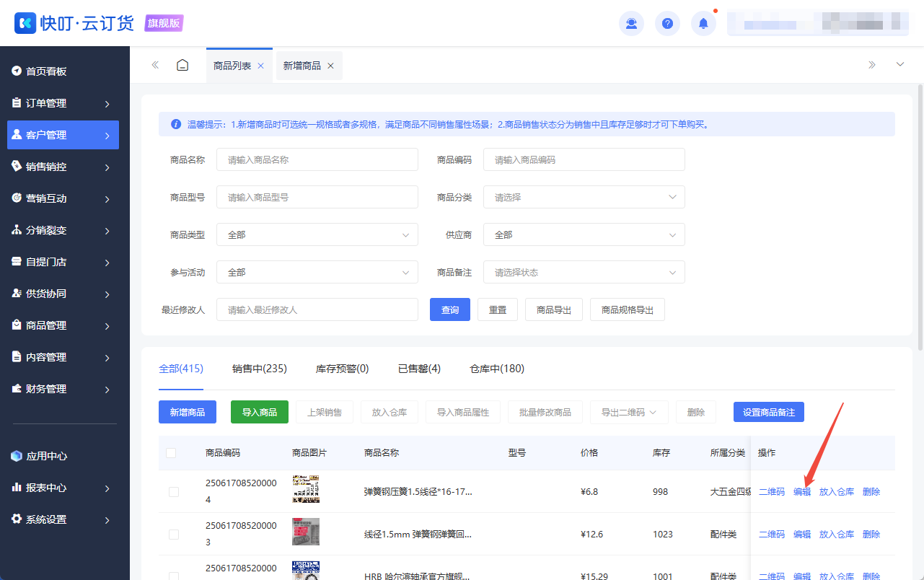
Task: Open the 导出二维码 dropdown button
Action: 629,412
